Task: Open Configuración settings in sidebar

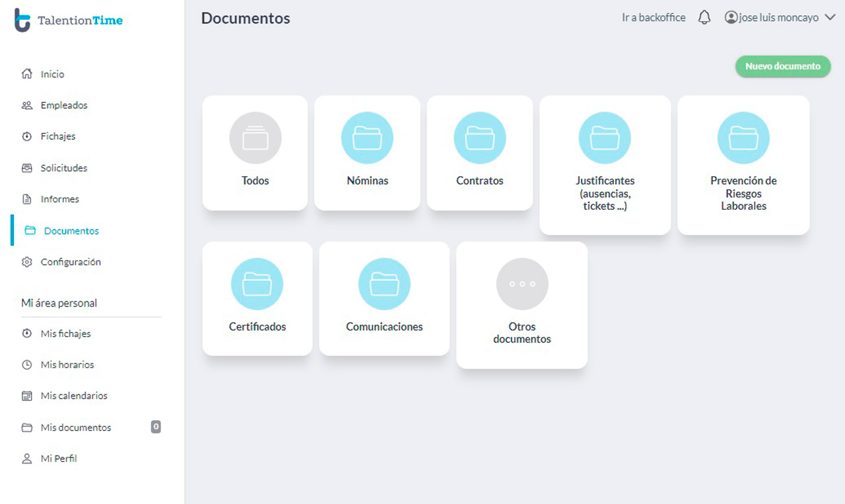Action: (x=70, y=262)
